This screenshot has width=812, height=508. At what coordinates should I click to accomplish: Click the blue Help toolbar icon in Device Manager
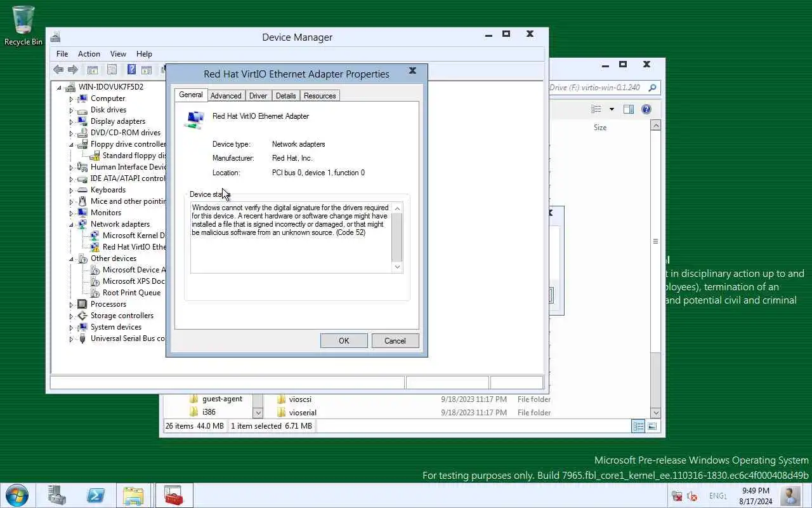tap(131, 70)
